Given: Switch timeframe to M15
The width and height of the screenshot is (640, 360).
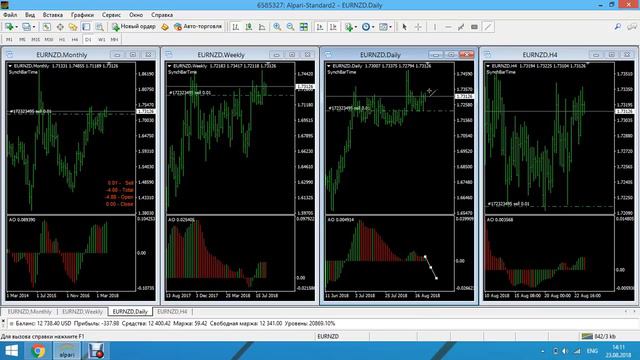Looking at the screenshot, I should (36, 40).
